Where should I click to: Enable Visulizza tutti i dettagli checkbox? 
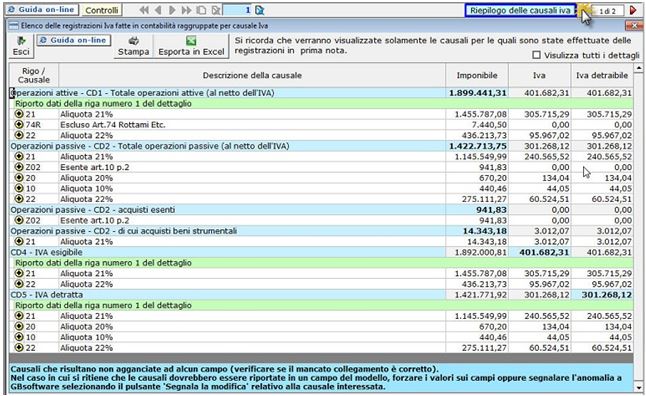point(536,55)
